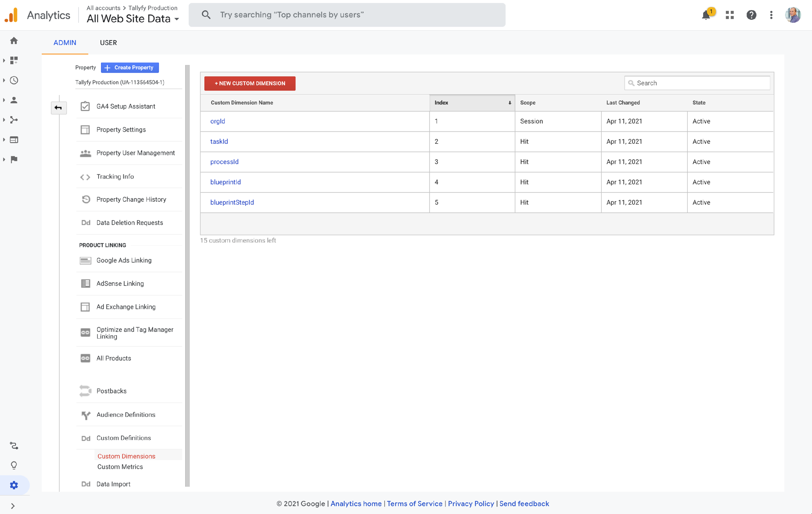Open Analytics help
The height and width of the screenshot is (514, 812).
752,15
